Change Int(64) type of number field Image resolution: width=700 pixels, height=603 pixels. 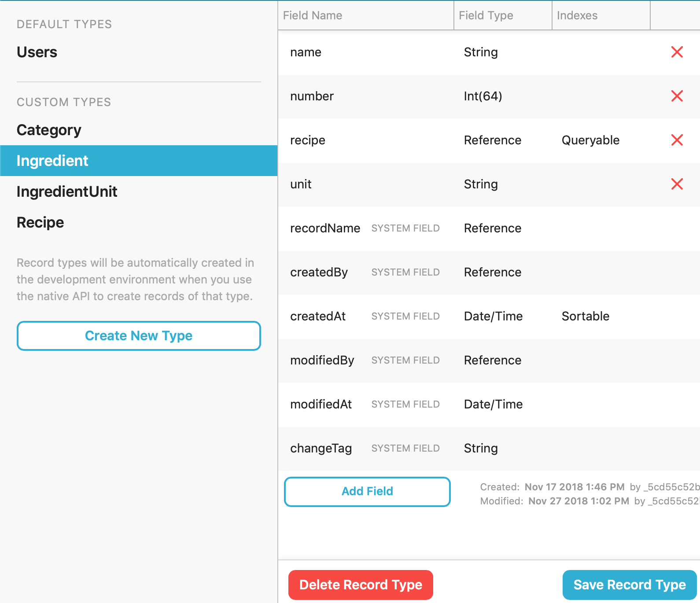(483, 96)
